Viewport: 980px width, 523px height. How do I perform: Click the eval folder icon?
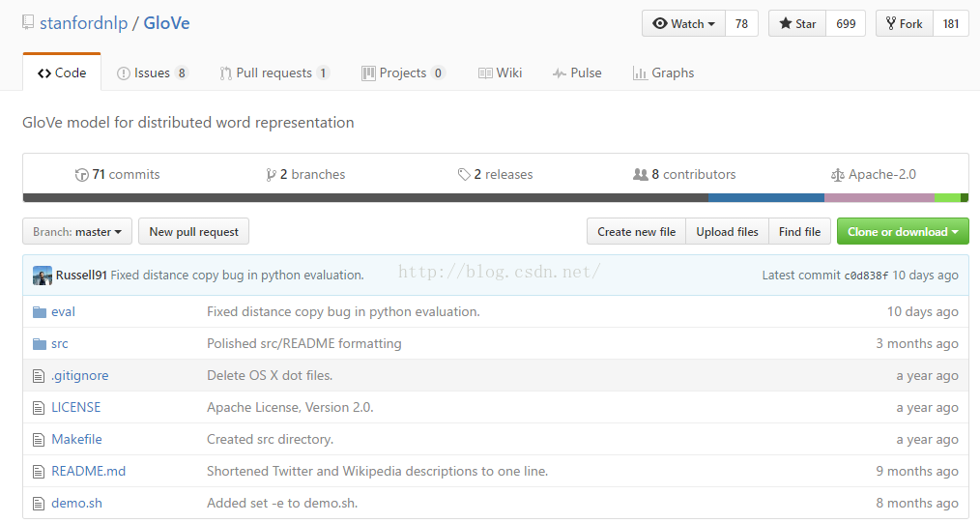(40, 312)
